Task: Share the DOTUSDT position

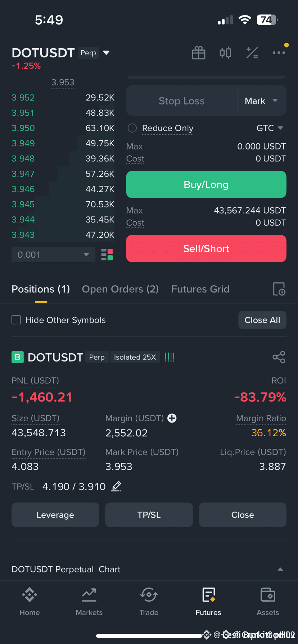Action: point(279,357)
